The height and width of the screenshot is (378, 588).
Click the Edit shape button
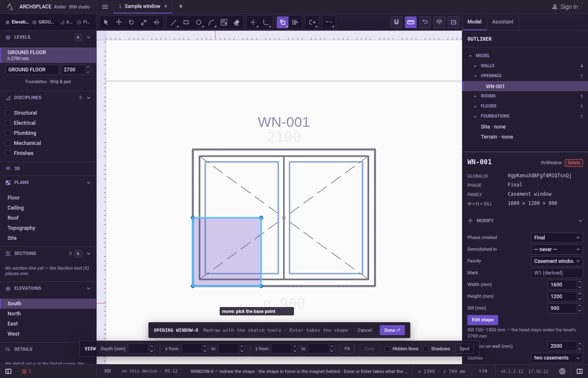(x=483, y=320)
